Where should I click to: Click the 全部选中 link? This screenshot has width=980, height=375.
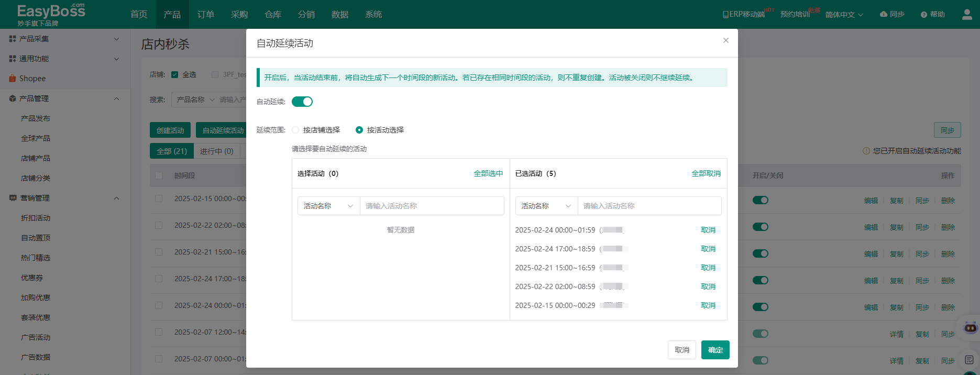coord(488,173)
